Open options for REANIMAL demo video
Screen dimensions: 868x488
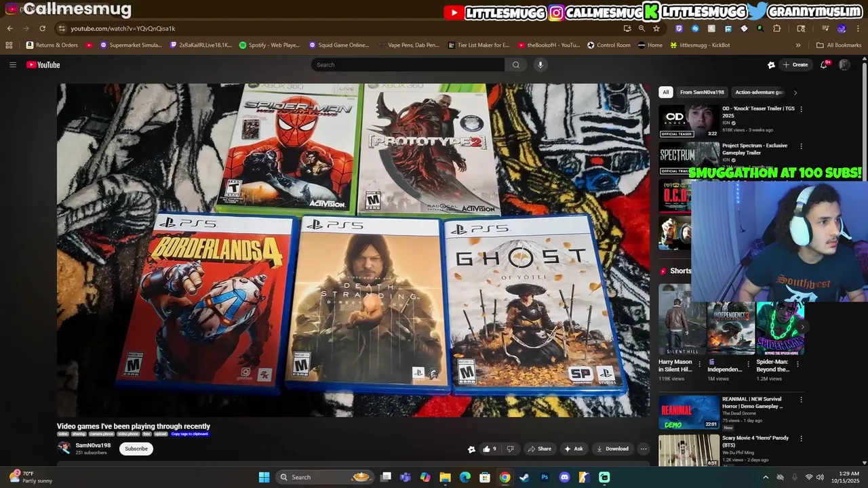[x=801, y=400]
